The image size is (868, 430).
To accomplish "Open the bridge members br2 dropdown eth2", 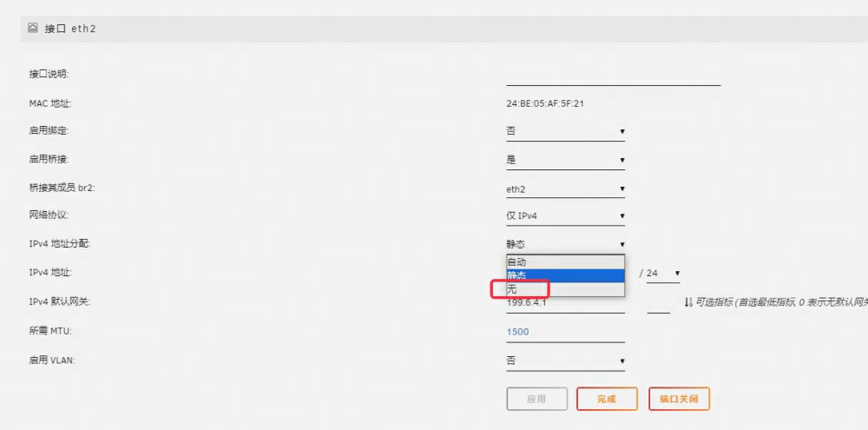I will click(x=565, y=189).
